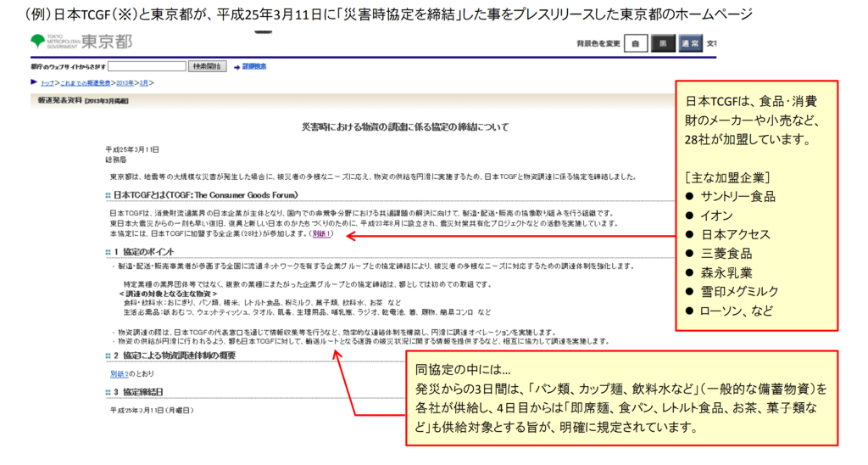868x465 pixels.
Task: Go to トップ in breadcrumb
Action: pos(47,83)
